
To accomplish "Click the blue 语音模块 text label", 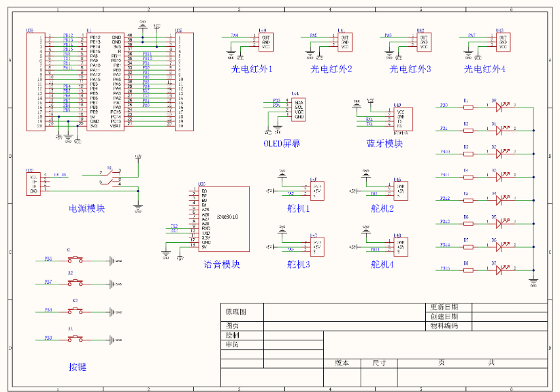I will [223, 265].
